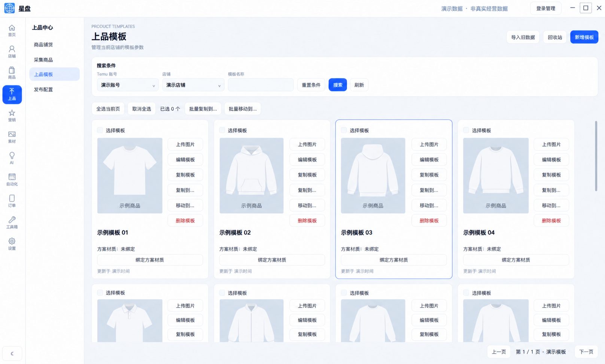The image size is (605, 364).
Task: Open 自动化 calendar icon
Action: pos(12,180)
